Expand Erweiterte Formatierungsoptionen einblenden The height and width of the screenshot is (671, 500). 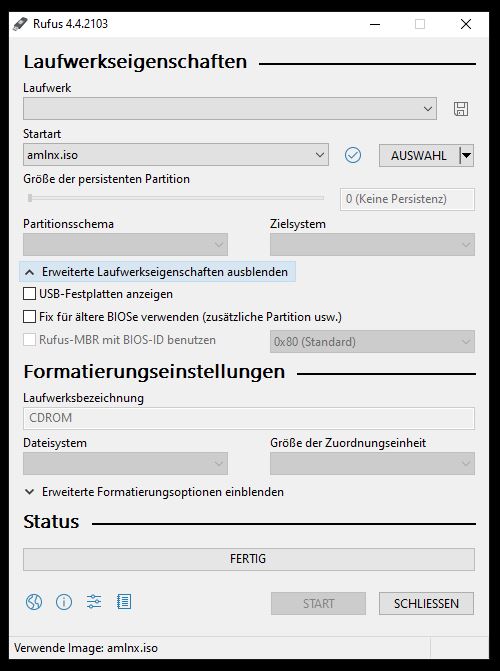(x=154, y=492)
